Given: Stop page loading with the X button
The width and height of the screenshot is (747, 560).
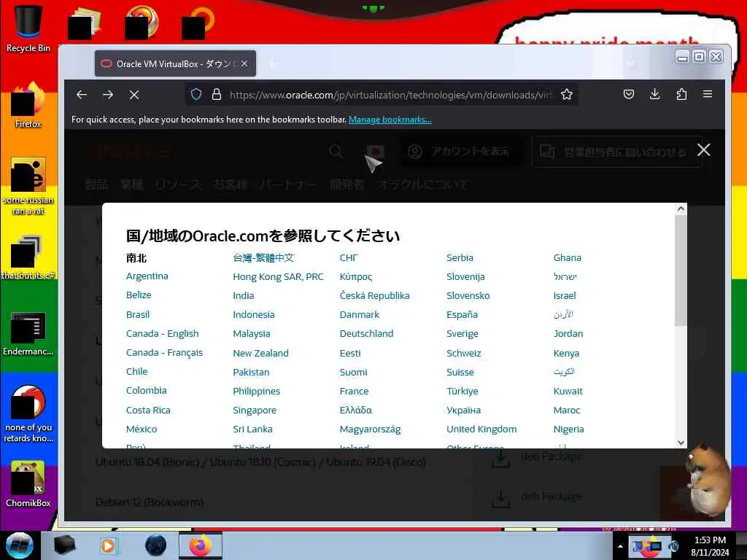Looking at the screenshot, I should pos(134,95).
